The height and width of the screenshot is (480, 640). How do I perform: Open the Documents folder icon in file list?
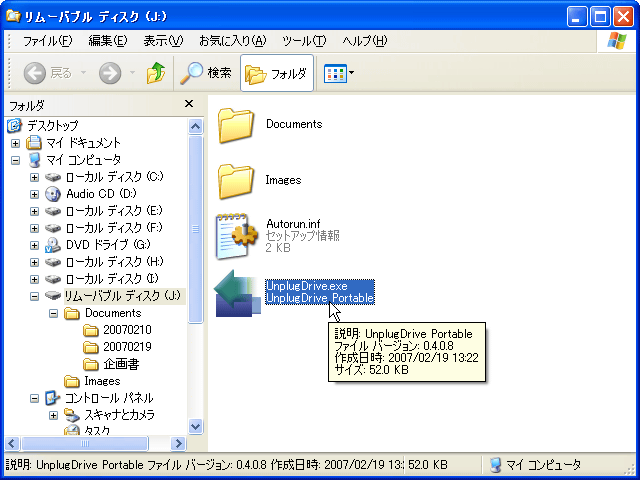[237, 125]
